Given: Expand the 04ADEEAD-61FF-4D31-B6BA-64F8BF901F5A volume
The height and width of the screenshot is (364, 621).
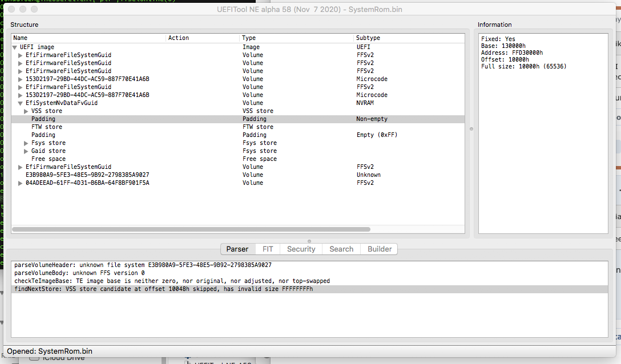Looking at the screenshot, I should point(20,183).
